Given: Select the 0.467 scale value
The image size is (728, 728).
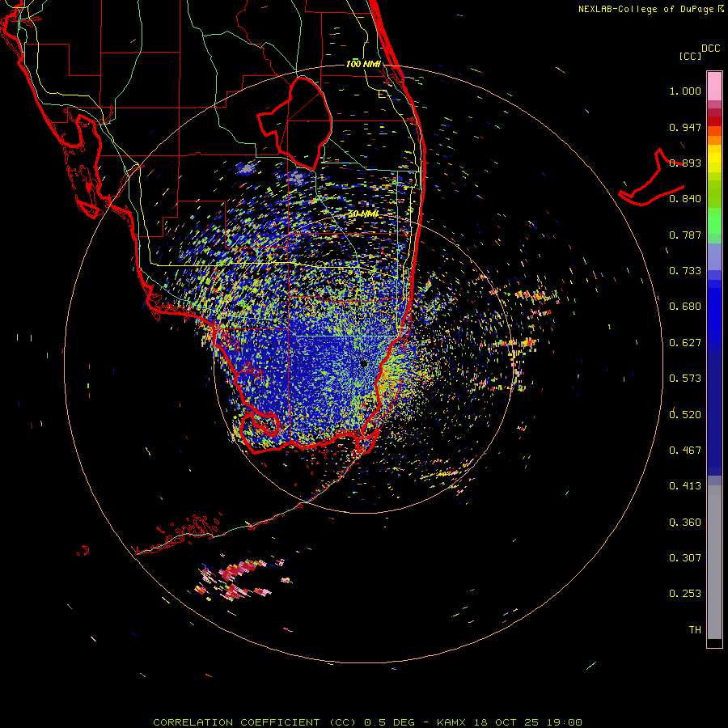Looking at the screenshot, I should [685, 451].
